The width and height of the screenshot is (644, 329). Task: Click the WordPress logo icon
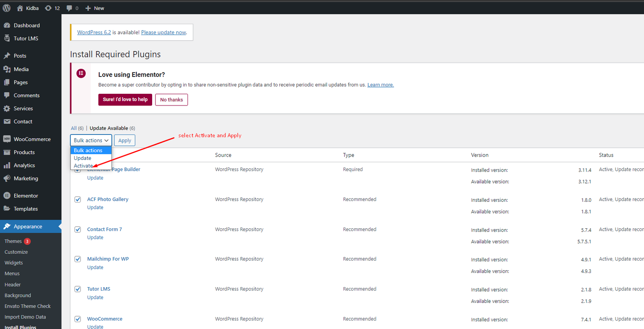tap(6, 8)
